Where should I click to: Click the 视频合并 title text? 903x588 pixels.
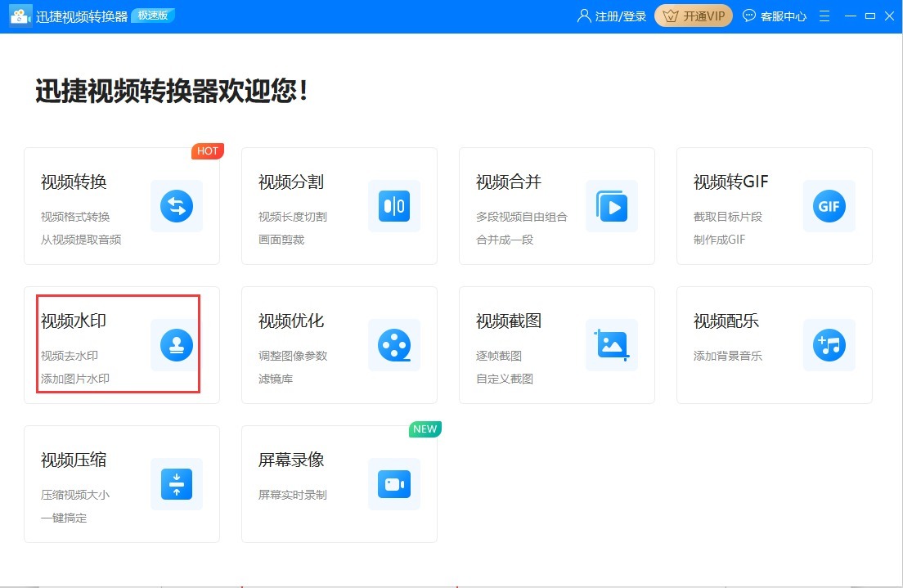click(x=509, y=182)
